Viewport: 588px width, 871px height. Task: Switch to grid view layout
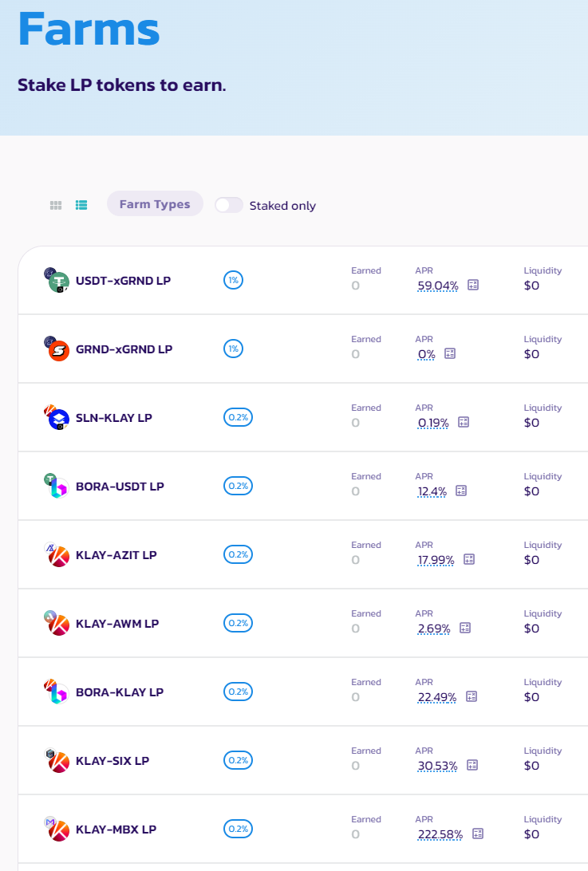point(56,205)
